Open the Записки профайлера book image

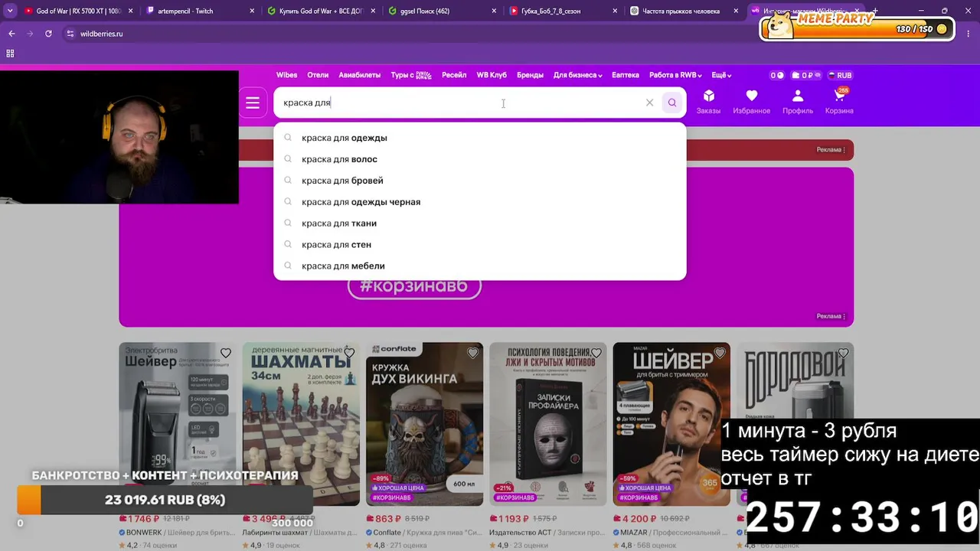click(548, 424)
